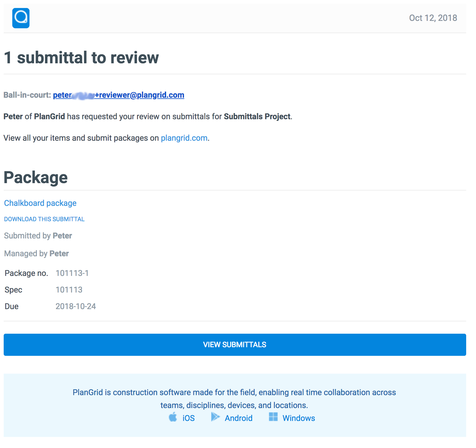
Task: Click the 'Ball-in-court:' label
Action: [27, 95]
